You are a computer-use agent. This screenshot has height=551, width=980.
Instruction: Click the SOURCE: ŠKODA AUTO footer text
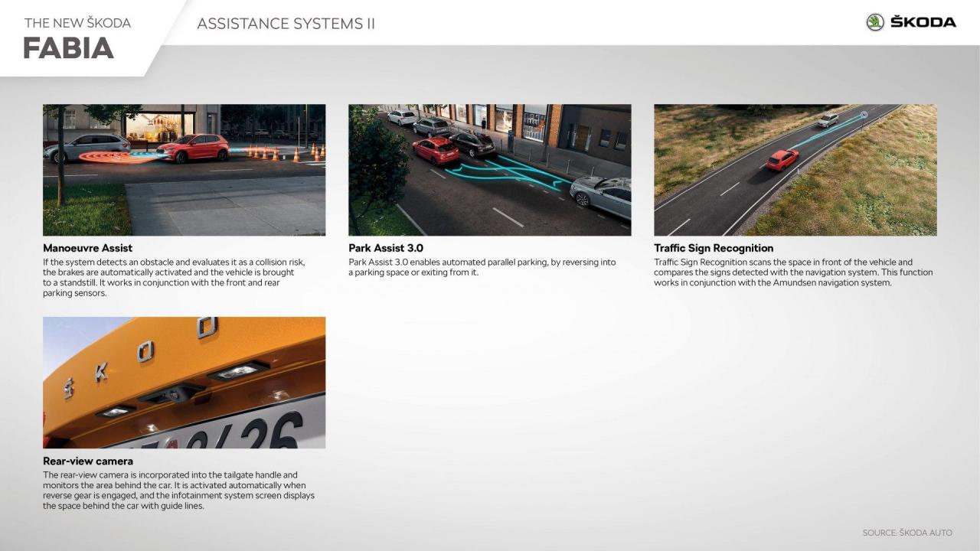point(907,533)
